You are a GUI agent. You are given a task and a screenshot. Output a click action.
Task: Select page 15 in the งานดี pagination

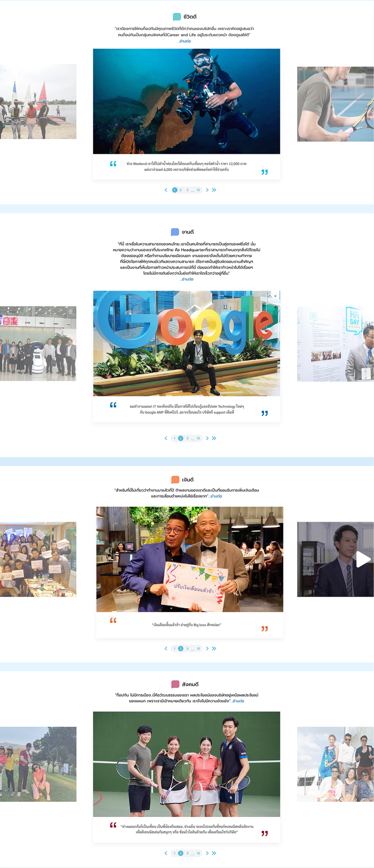point(198,438)
